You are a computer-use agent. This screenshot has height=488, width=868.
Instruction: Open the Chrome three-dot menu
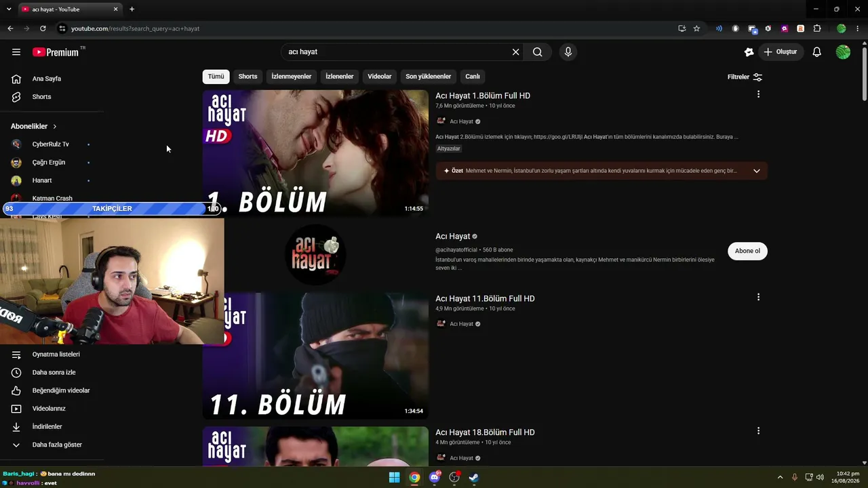[x=858, y=28]
